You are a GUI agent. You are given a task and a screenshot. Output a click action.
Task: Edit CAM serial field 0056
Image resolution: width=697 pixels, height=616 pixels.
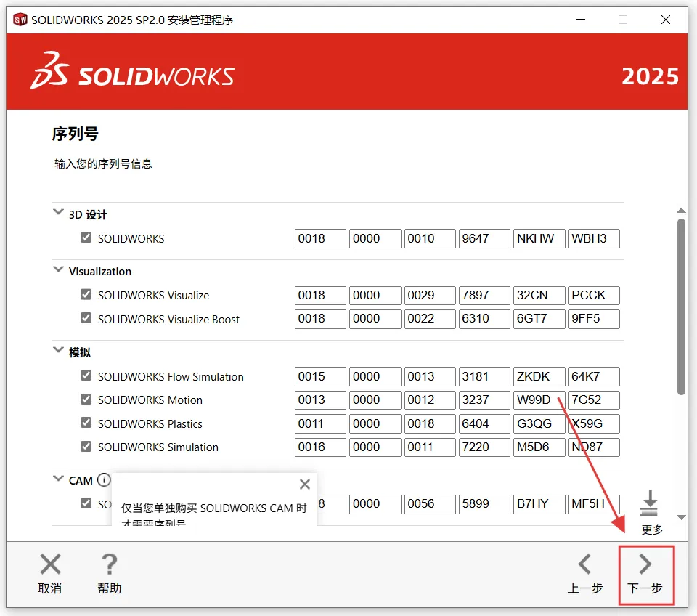[x=429, y=504]
